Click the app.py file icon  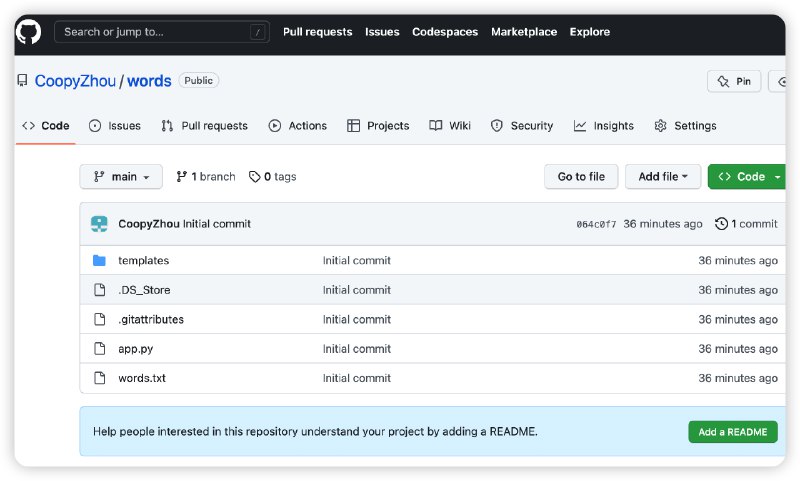[x=99, y=349]
